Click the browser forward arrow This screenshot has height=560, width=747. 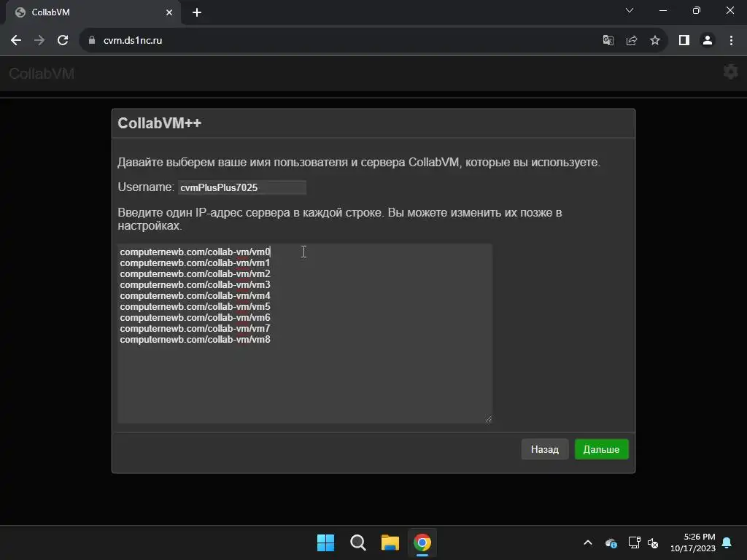pyautogui.click(x=39, y=41)
